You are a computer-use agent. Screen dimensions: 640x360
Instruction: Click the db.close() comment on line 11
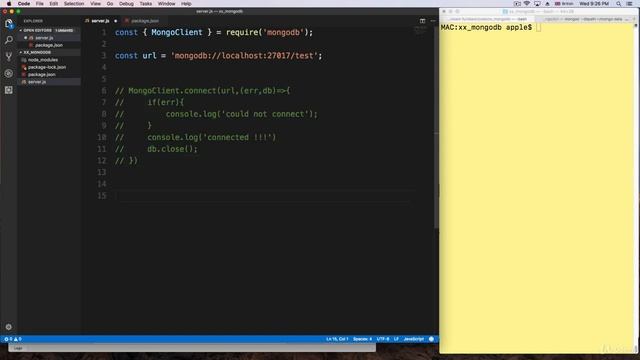(x=156, y=149)
